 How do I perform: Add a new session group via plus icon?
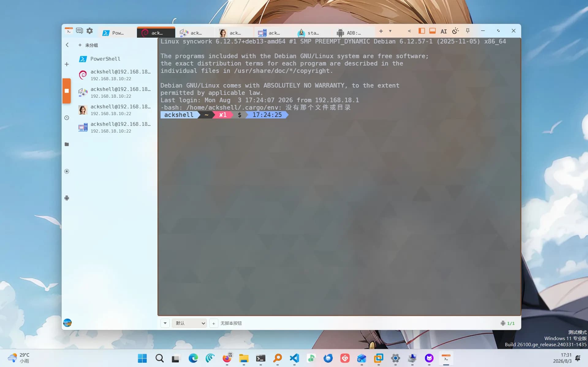pyautogui.click(x=80, y=45)
